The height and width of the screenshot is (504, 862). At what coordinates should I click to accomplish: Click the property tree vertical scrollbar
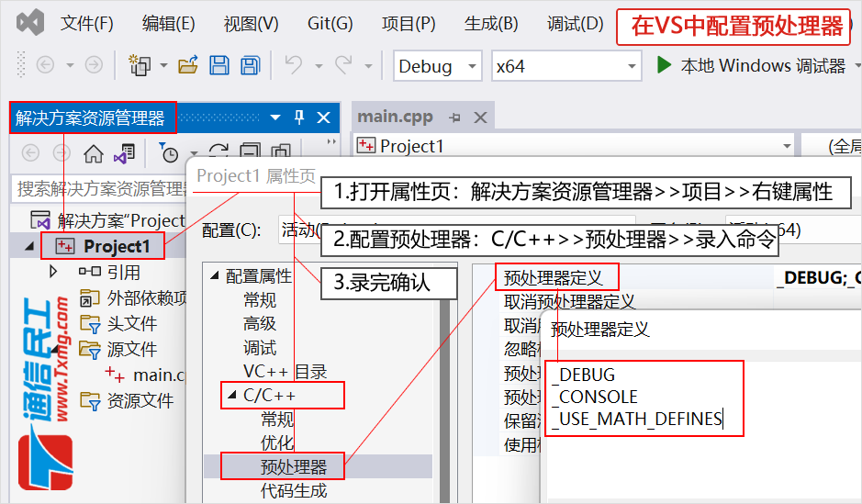pyautogui.click(x=444, y=401)
